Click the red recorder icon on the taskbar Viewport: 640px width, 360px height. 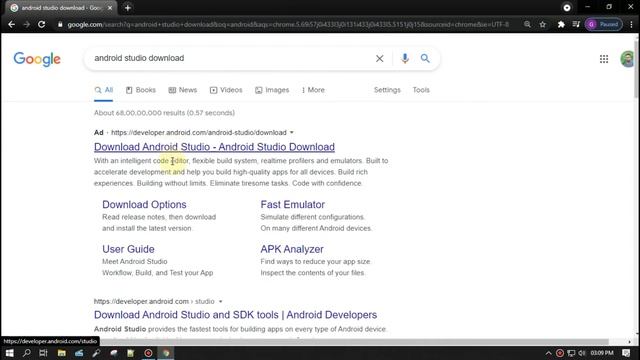(149, 353)
